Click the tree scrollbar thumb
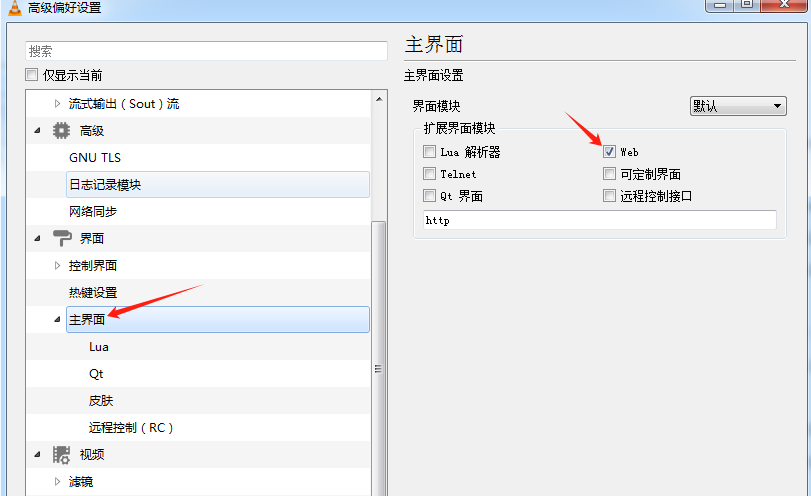Screen dimensions: 811x496 point(379,358)
